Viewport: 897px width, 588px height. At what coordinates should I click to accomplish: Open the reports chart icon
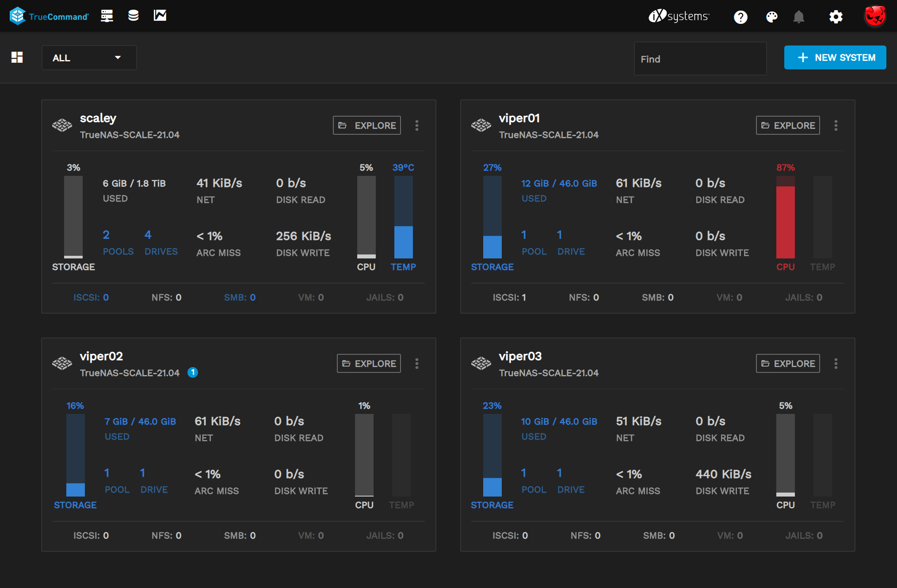coord(160,16)
